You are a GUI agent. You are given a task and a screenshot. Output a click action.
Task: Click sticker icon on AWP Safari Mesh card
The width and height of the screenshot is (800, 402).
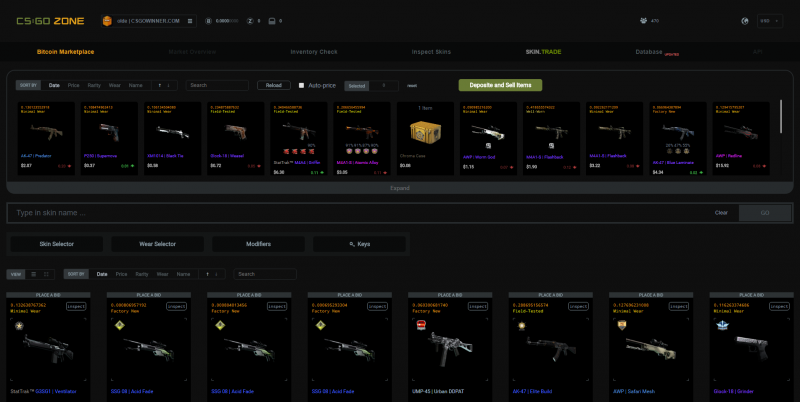tap(622, 325)
